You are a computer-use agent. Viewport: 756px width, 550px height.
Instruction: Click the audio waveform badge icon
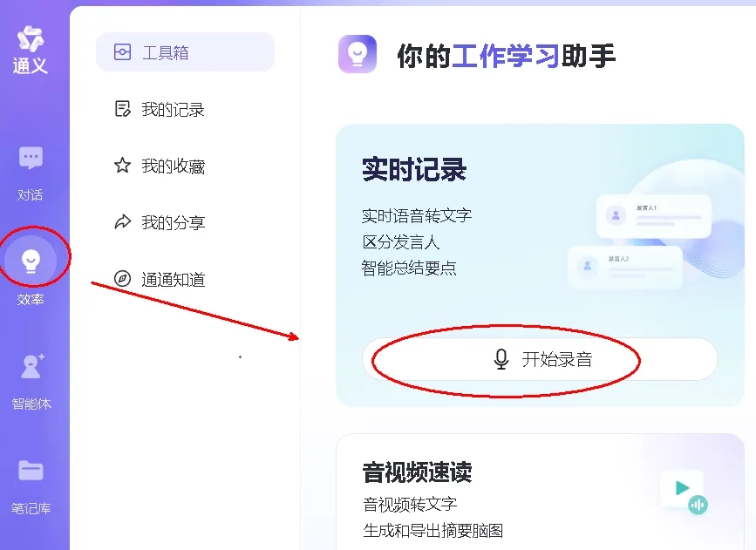click(x=698, y=505)
